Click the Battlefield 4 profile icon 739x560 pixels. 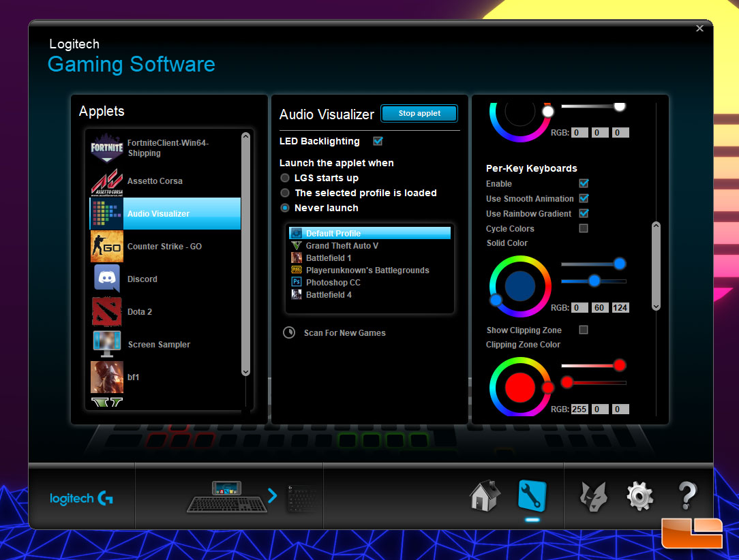(297, 294)
